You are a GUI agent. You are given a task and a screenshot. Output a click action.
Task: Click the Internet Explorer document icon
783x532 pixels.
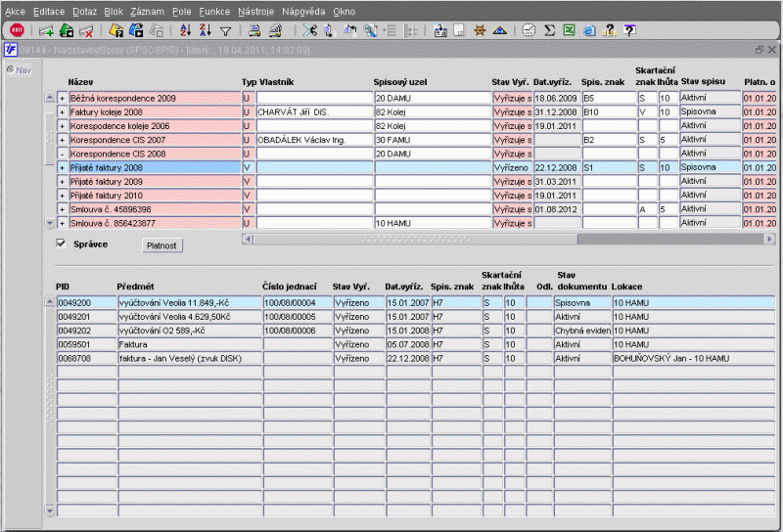589,31
